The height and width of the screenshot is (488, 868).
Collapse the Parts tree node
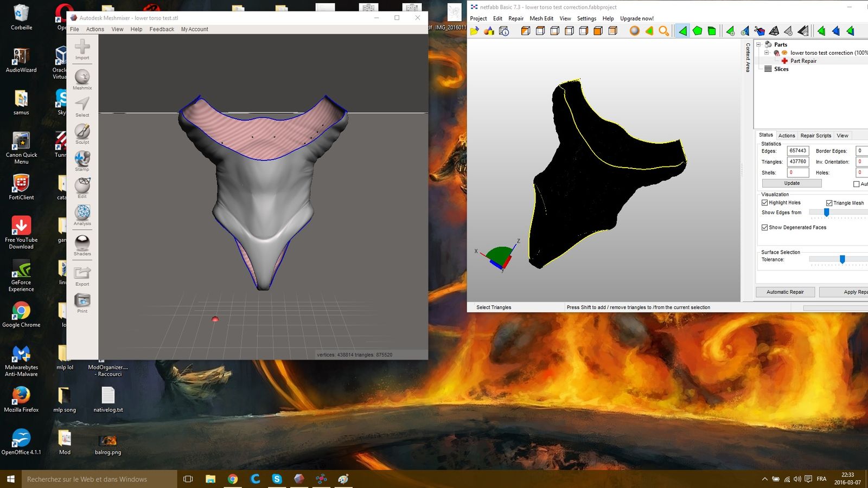[758, 44]
